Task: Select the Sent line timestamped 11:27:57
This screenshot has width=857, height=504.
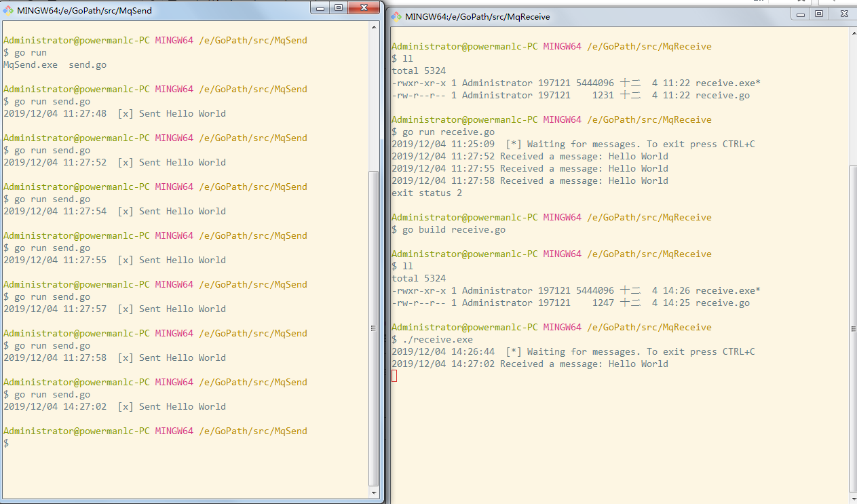Action: point(115,309)
